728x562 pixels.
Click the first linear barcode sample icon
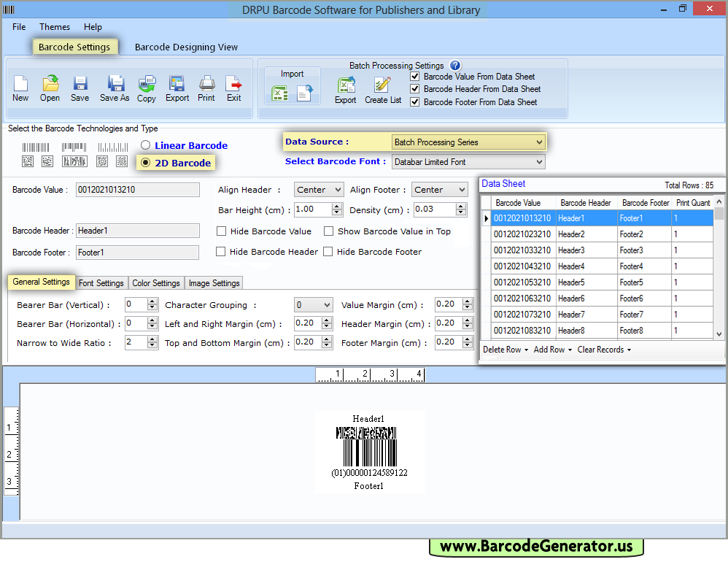click(35, 147)
